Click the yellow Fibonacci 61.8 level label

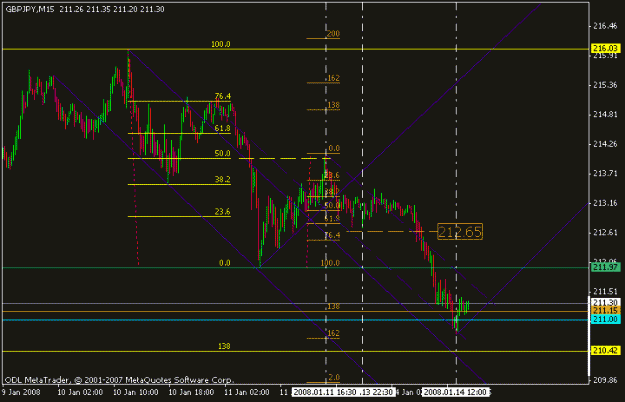point(222,128)
